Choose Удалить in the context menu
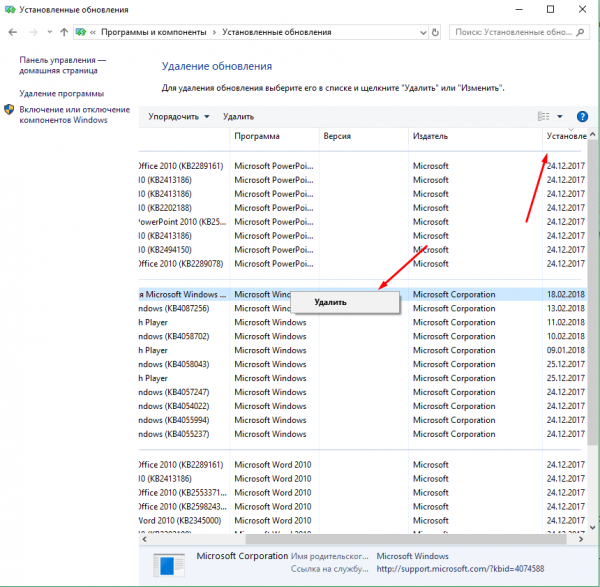The image size is (600, 587). [x=331, y=301]
